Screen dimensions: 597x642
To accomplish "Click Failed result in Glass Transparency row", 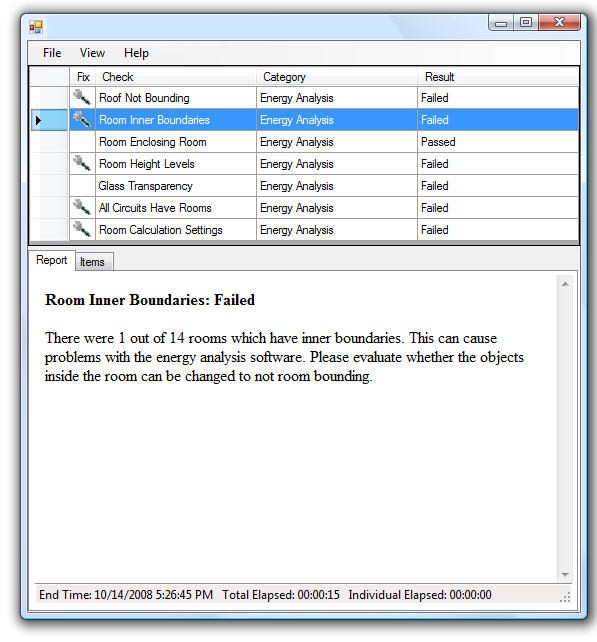I will [x=498, y=185].
